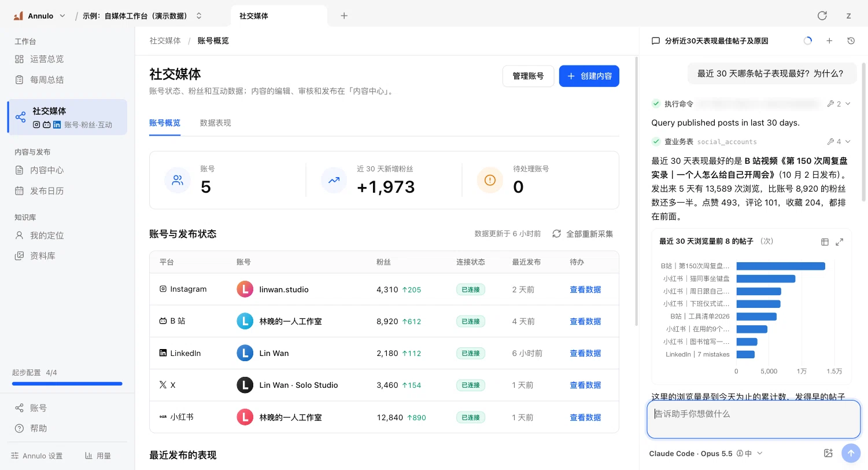Start a new chat in the assistant panel
Screen dimensions: 868x470
(x=829, y=41)
